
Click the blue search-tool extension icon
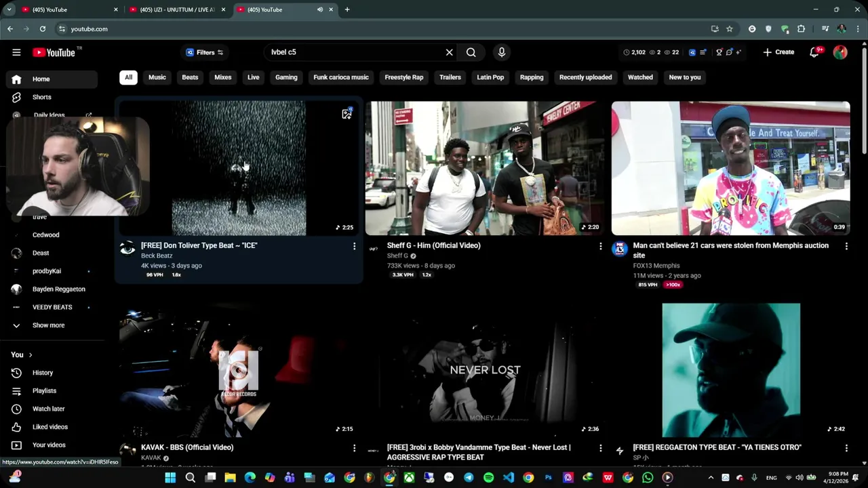692,52
